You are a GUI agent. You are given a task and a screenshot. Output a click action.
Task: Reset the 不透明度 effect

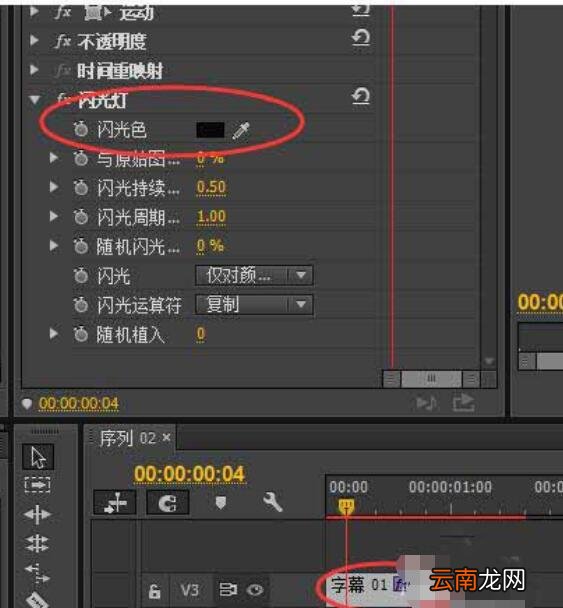pyautogui.click(x=361, y=38)
